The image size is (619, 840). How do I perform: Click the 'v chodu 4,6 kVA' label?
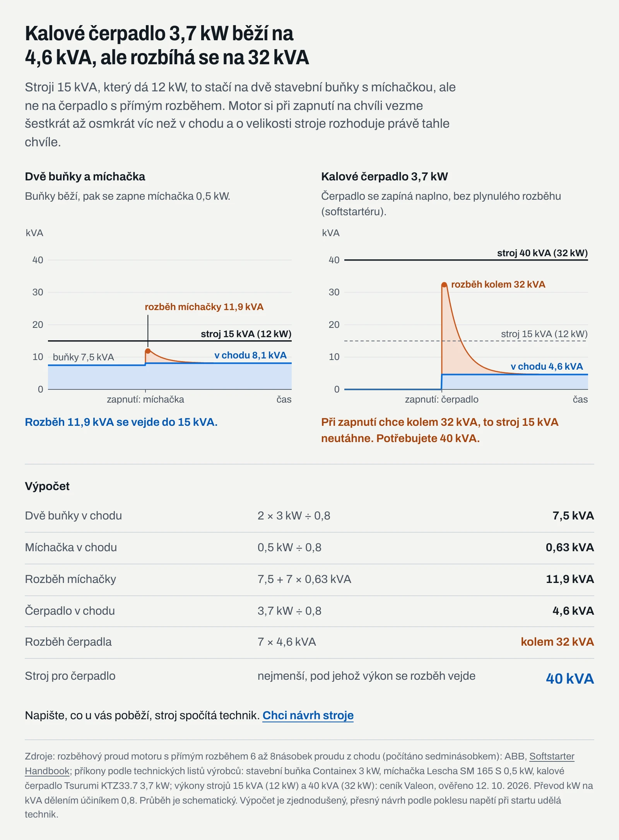click(x=547, y=367)
